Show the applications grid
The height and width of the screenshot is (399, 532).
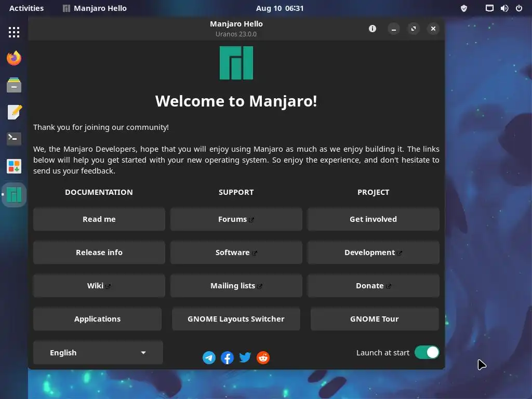click(14, 32)
